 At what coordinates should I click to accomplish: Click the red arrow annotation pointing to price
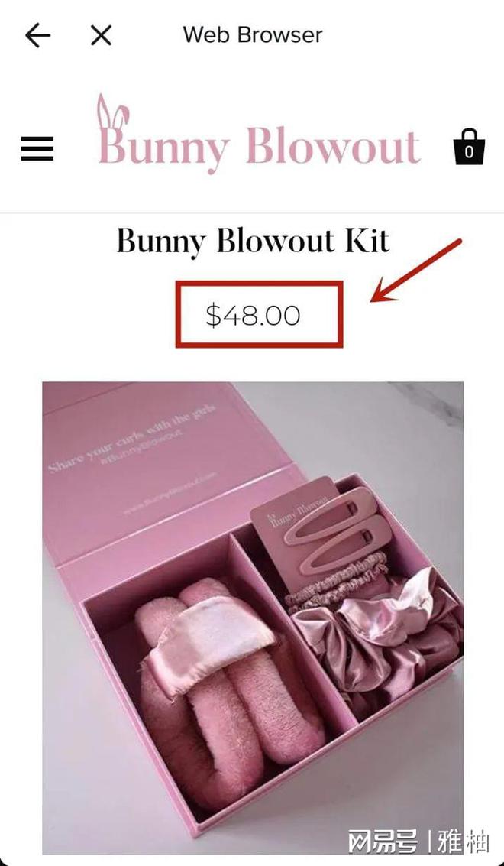pyautogui.click(x=415, y=270)
